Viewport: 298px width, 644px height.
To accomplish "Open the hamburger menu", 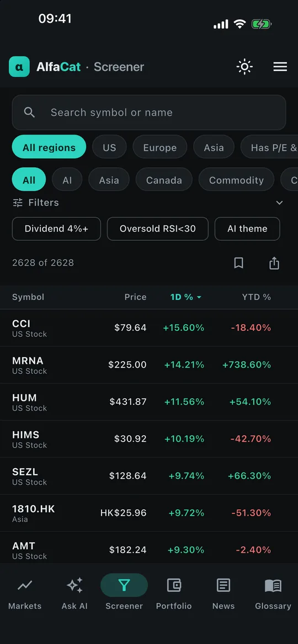I will click(x=280, y=67).
